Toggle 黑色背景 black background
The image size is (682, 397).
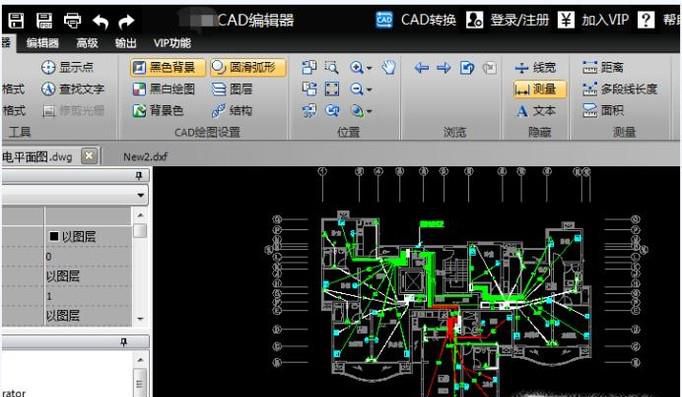click(x=167, y=67)
